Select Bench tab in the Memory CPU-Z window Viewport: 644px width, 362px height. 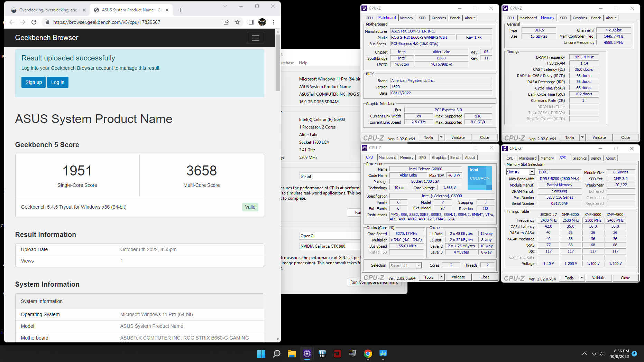pyautogui.click(x=596, y=18)
